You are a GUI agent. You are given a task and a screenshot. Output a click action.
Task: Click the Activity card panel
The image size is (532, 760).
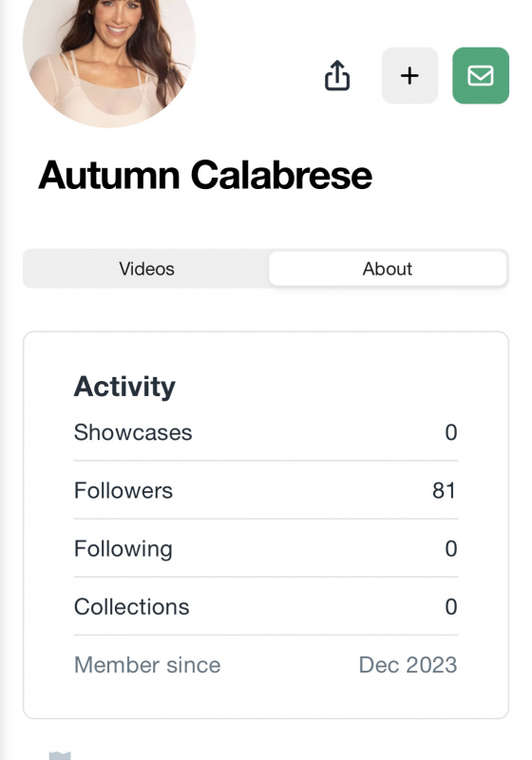266,525
